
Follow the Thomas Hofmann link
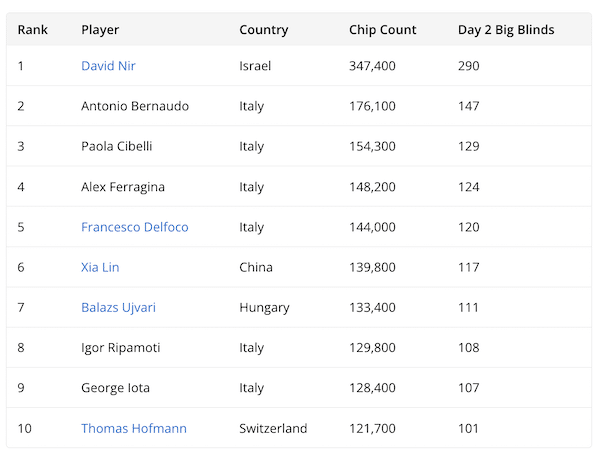(x=133, y=429)
